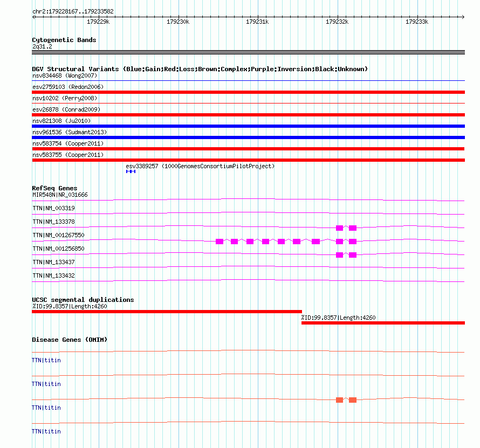Viewport: 480px width, 448px height.
Task: Select the thin red line under nsv10202 (Perry2008)
Action: pyautogui.click(x=248, y=104)
